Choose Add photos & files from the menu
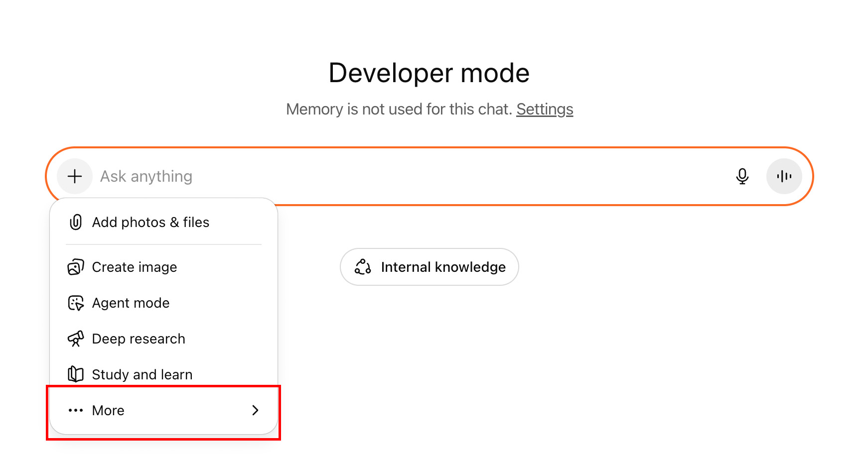The height and width of the screenshot is (461, 868). pos(150,222)
